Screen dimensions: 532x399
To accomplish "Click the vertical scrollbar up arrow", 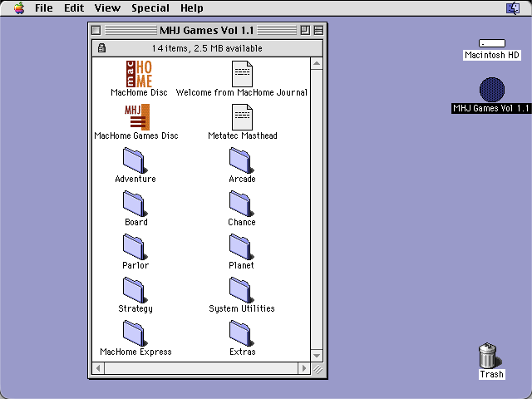I will click(317, 63).
